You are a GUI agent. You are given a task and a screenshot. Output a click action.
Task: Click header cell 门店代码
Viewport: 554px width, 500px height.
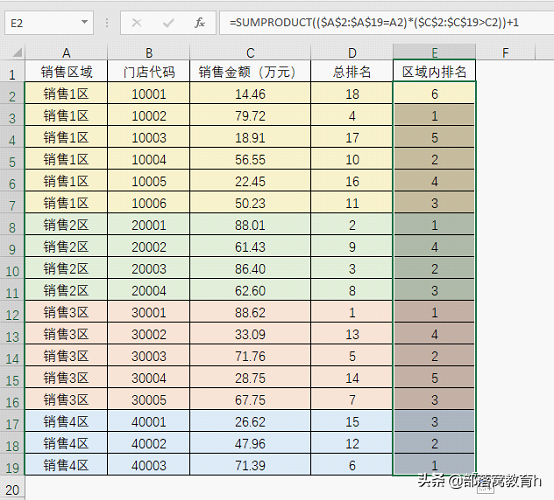point(149,72)
